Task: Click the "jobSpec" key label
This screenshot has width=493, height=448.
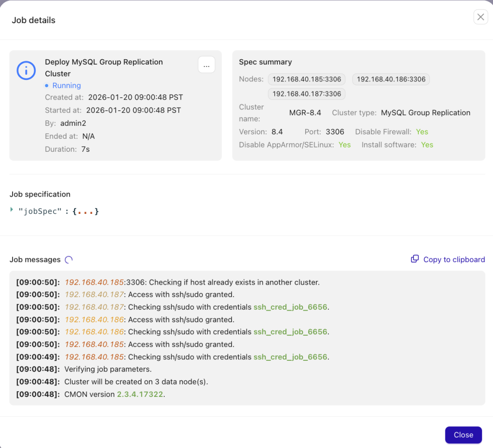Action: point(40,211)
